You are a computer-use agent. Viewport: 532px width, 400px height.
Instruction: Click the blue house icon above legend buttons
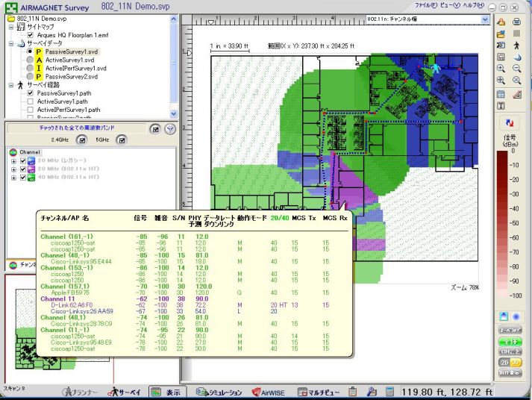(x=504, y=316)
